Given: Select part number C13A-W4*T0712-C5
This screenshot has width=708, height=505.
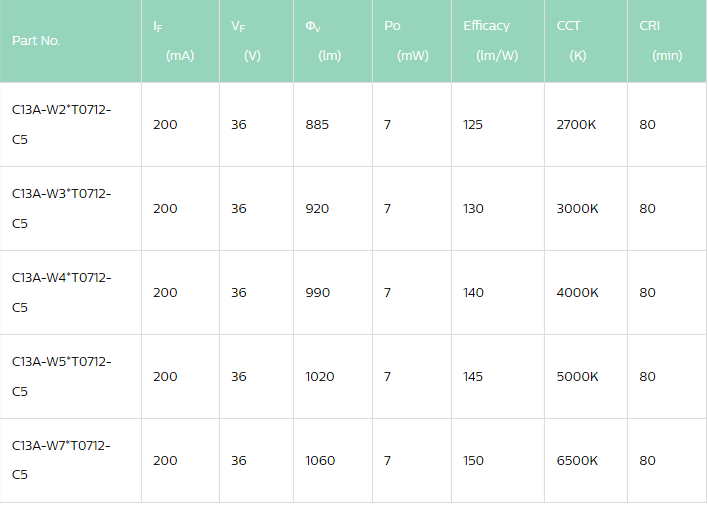Looking at the screenshot, I should click(x=61, y=292).
